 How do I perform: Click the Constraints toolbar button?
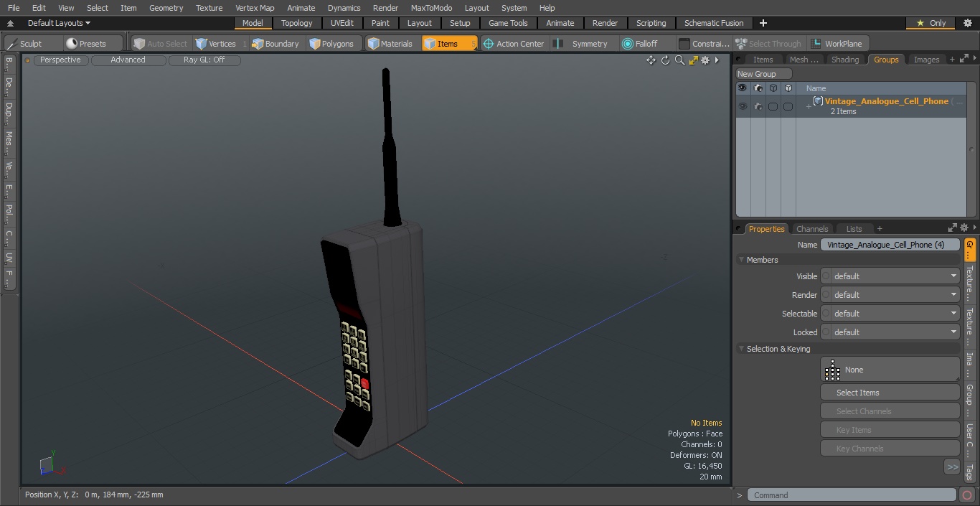pyautogui.click(x=705, y=44)
